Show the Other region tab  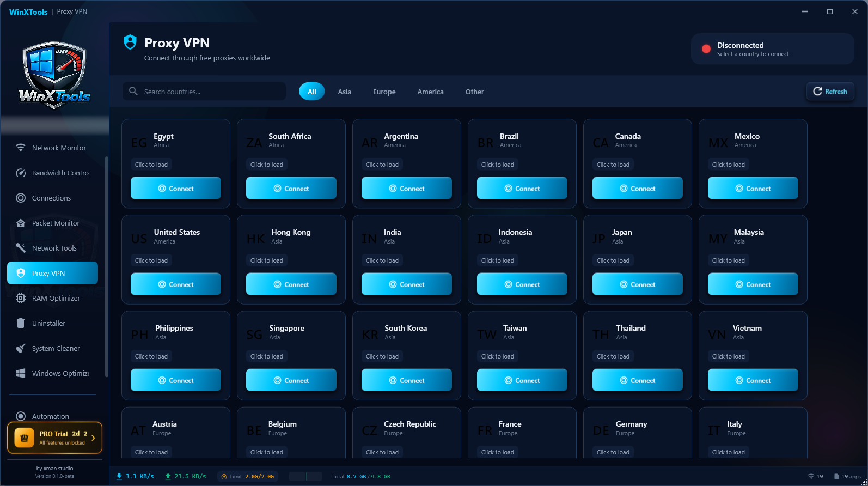[x=474, y=92]
